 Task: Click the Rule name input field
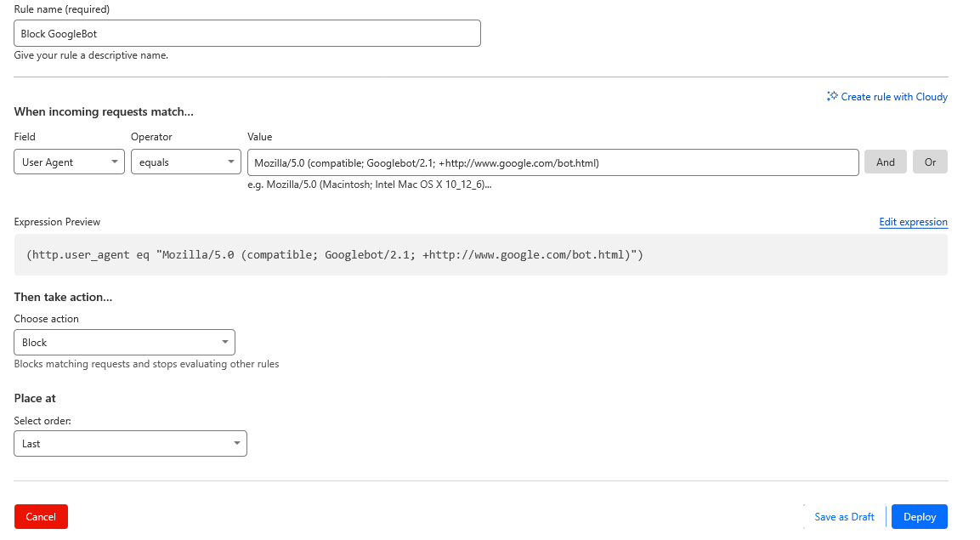246,32
